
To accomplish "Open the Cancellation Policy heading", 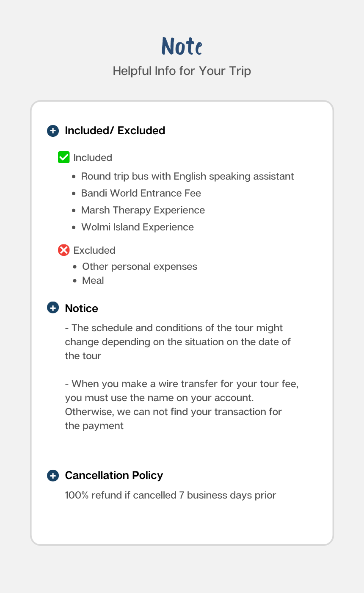I will coord(114,475).
